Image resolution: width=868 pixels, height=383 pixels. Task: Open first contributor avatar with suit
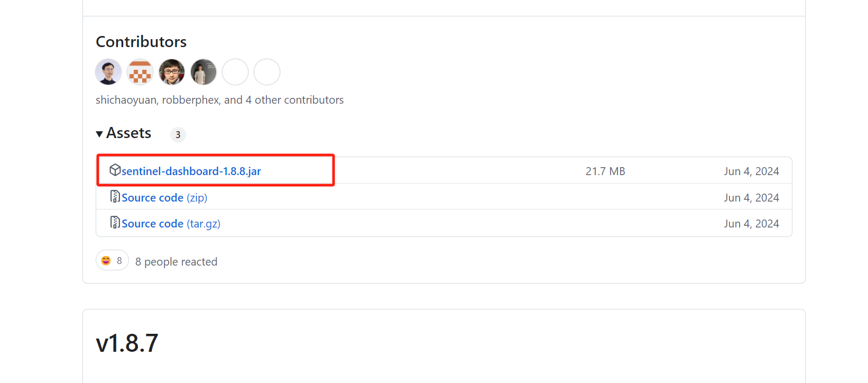pos(108,72)
